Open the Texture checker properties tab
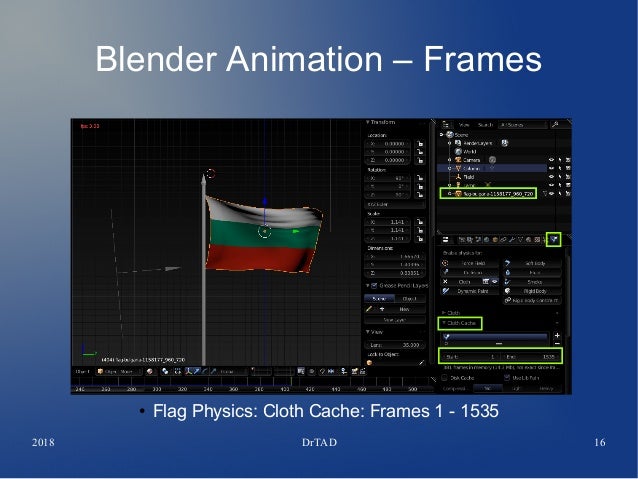The width and height of the screenshot is (638, 479). pos(537,239)
